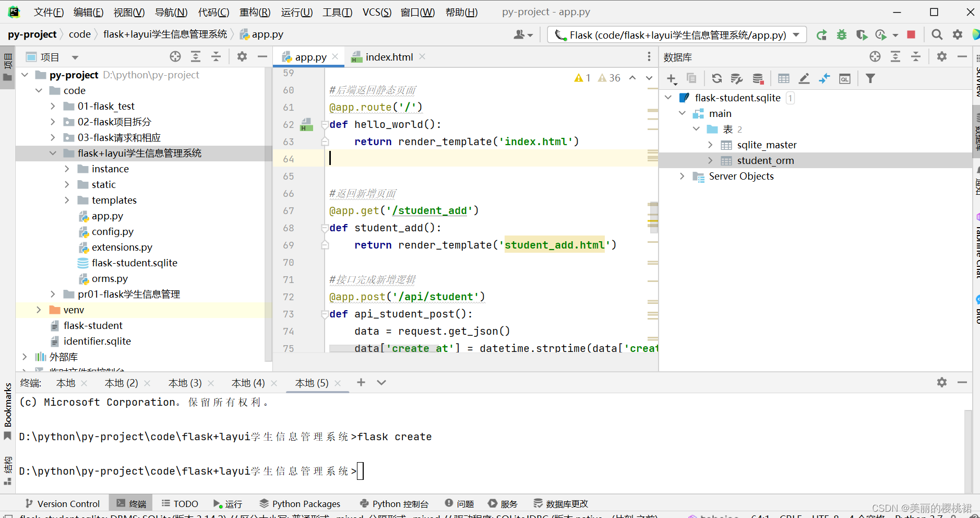
Task: Open Data Source Properties with the wrench icon
Action: pyautogui.click(x=737, y=78)
